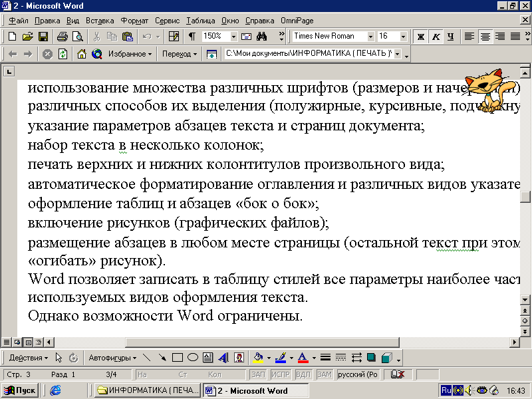Open the OmniPage menu
Image resolution: width=532 pixels, height=399 pixels.
click(297, 21)
